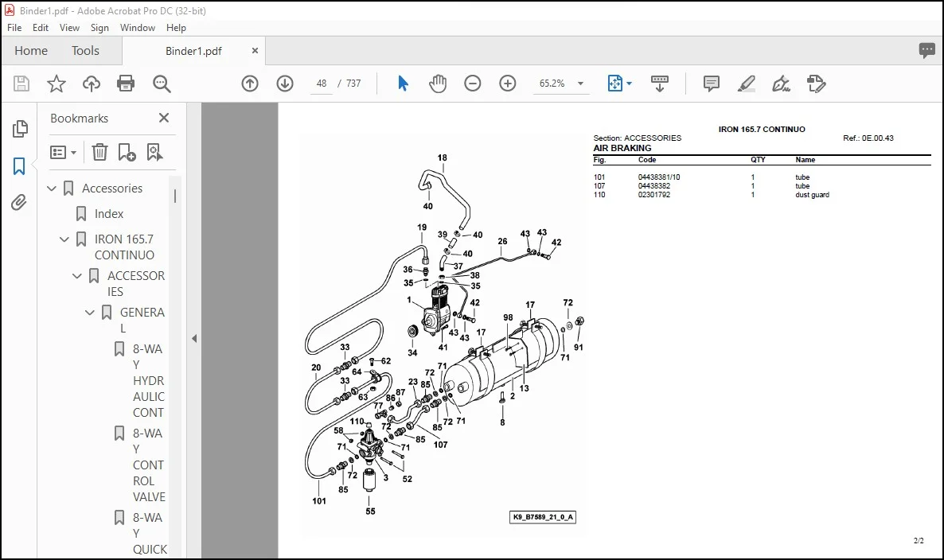Screen dimensions: 944x560
Task: Save the file with the floppy disk icon
Action: click(21, 84)
